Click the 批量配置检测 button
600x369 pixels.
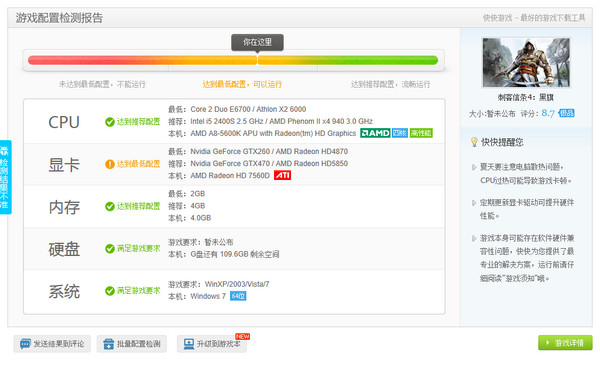click(132, 344)
